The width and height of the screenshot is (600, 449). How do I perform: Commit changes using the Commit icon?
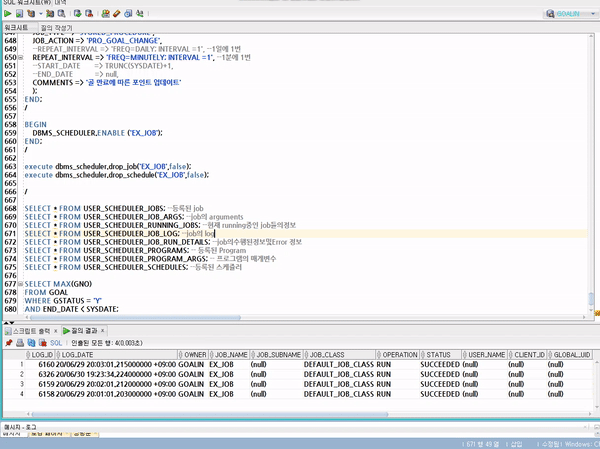tap(78, 14)
